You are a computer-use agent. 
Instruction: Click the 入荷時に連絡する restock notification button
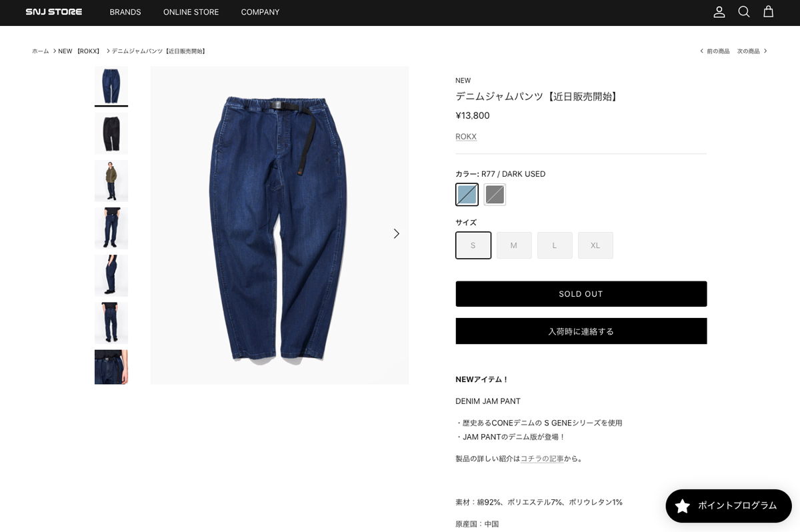coord(581,331)
